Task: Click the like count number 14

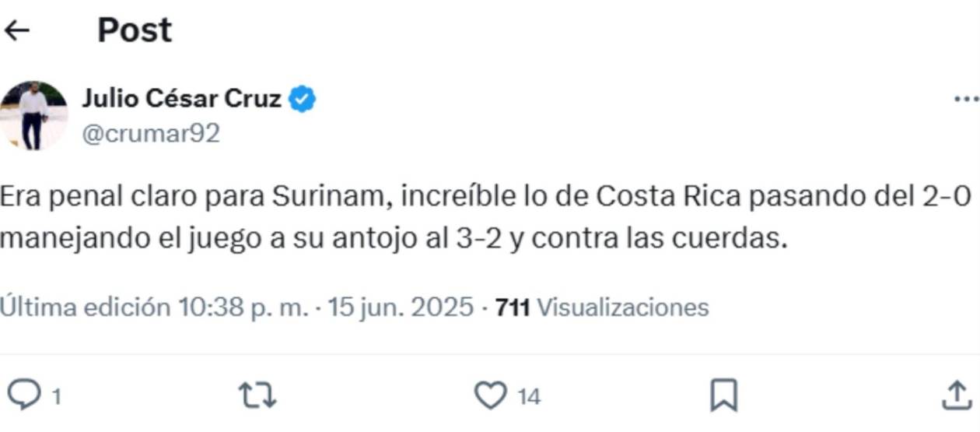Action: coord(529,397)
